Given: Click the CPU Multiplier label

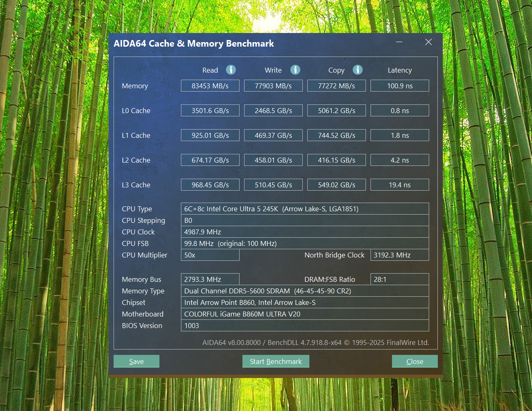Looking at the screenshot, I should (x=145, y=255).
